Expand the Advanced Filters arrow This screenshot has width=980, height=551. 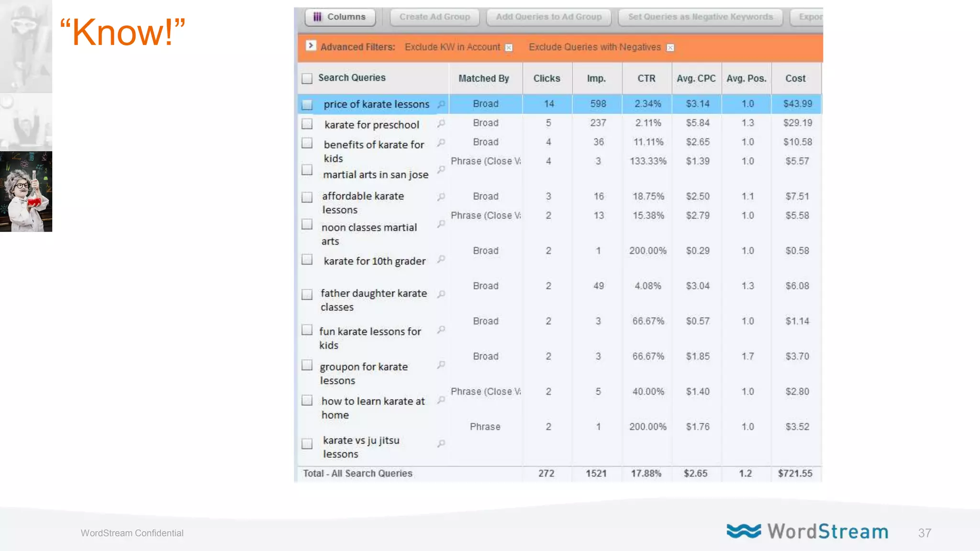[311, 45]
